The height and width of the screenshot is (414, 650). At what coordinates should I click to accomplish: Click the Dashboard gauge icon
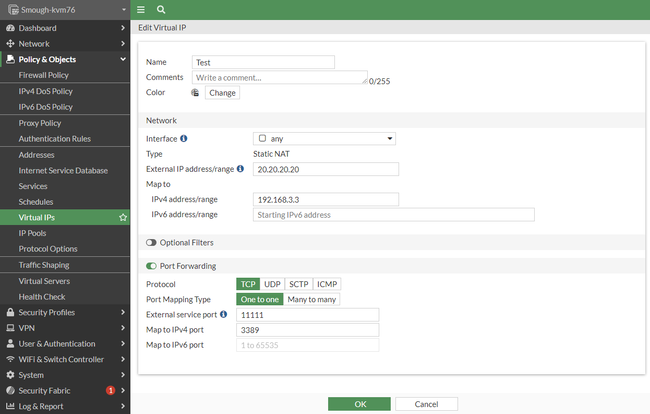[10, 28]
